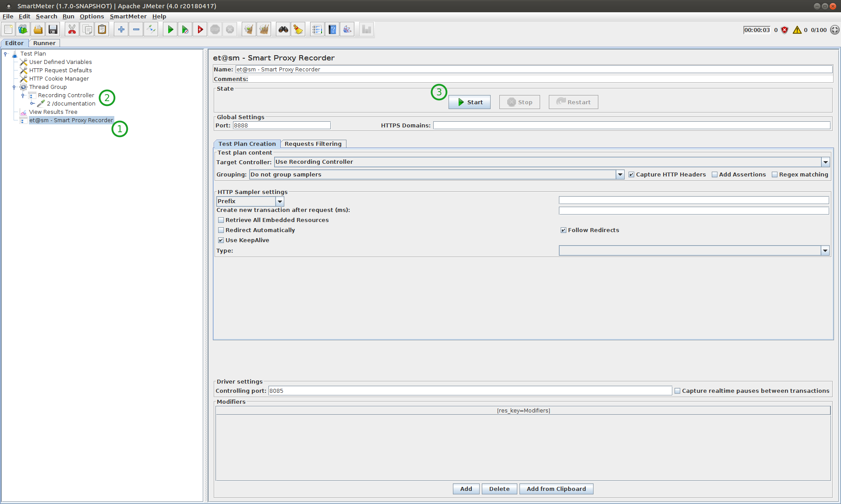This screenshot has height=504, width=841.
Task: Click the Search binoculars icon
Action: 283,29
